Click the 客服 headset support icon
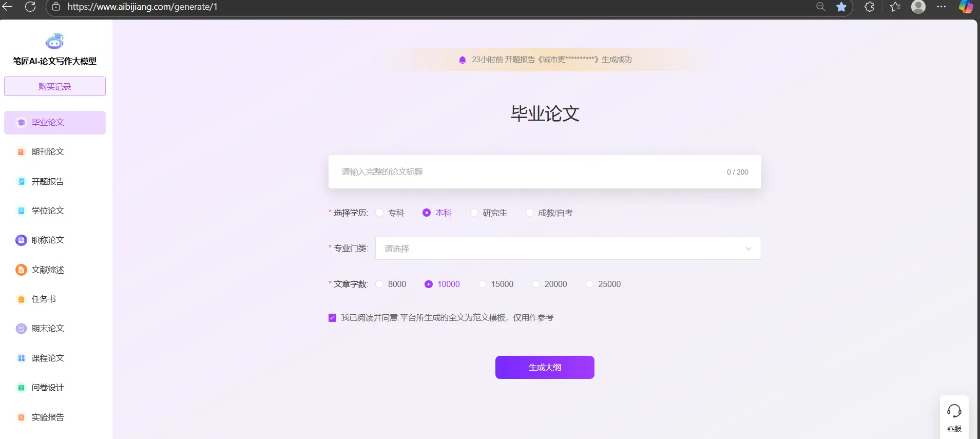Screen dimensions: 980x439 (954, 411)
